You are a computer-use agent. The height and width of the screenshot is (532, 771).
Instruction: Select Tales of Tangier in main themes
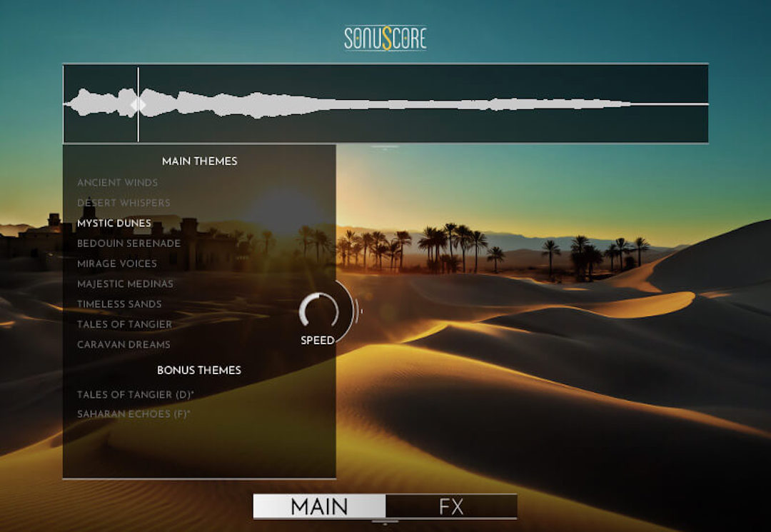click(124, 324)
